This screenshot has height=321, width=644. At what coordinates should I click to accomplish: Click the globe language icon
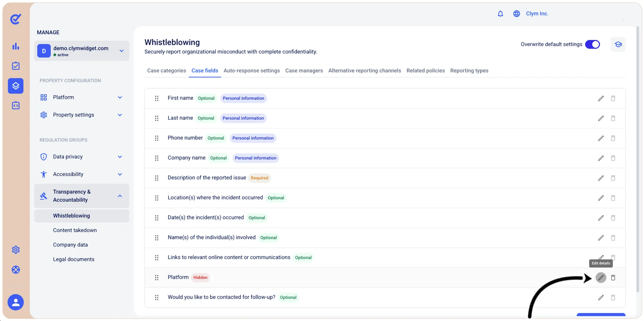(516, 14)
